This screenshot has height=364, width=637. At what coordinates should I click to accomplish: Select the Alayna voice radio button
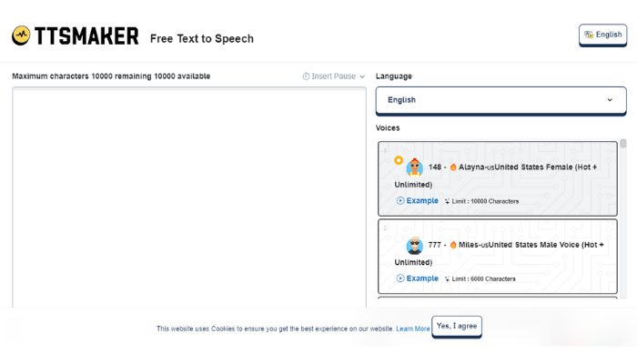[x=399, y=160]
